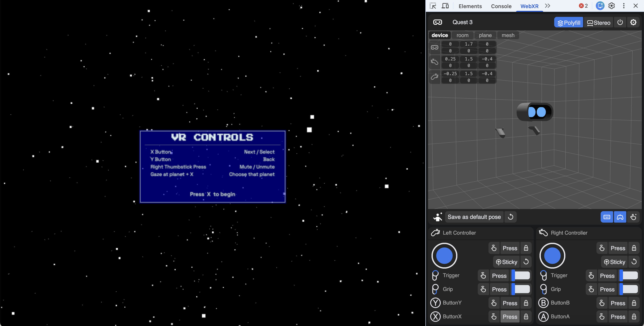Viewport: 644px width, 326px height.
Task: Click the touch icon beside ButtonY
Action: point(494,303)
